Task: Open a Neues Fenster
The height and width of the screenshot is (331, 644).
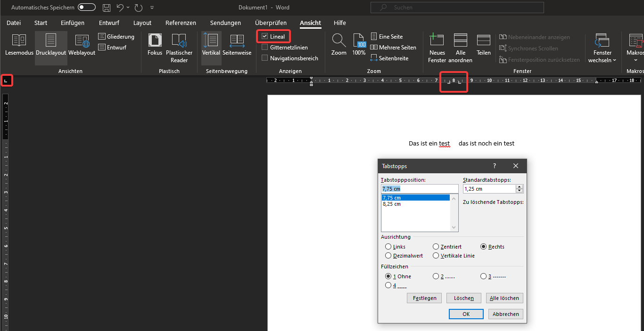Action: pos(437,48)
